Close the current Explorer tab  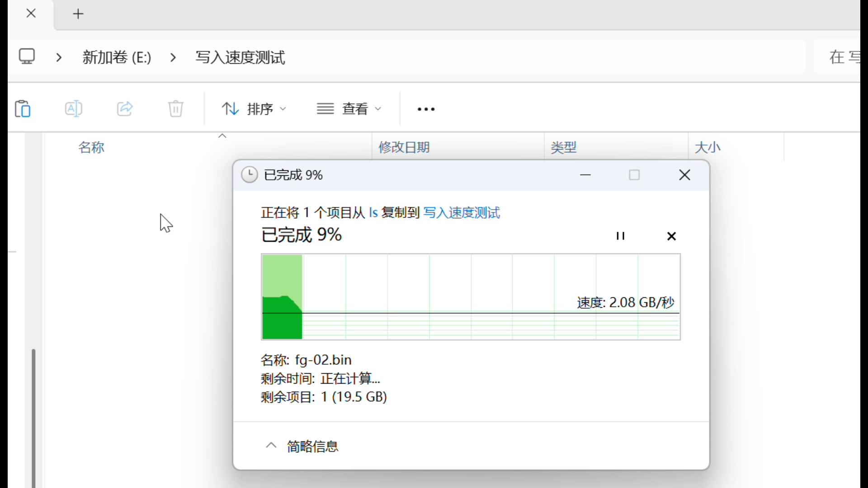pos(31,14)
